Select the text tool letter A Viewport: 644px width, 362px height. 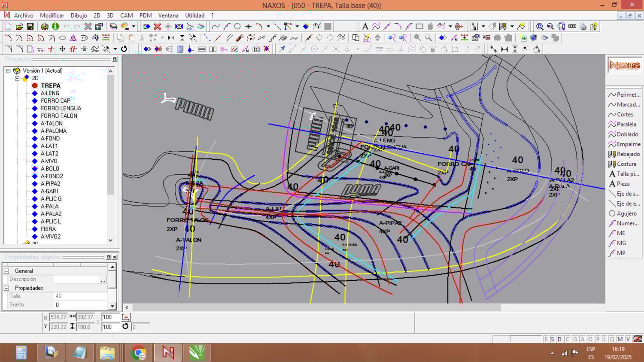tap(365, 27)
